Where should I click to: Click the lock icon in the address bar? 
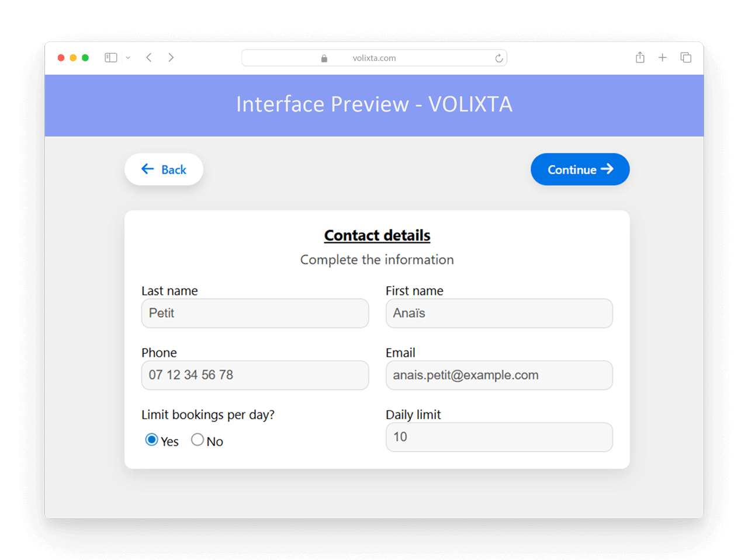coord(324,58)
